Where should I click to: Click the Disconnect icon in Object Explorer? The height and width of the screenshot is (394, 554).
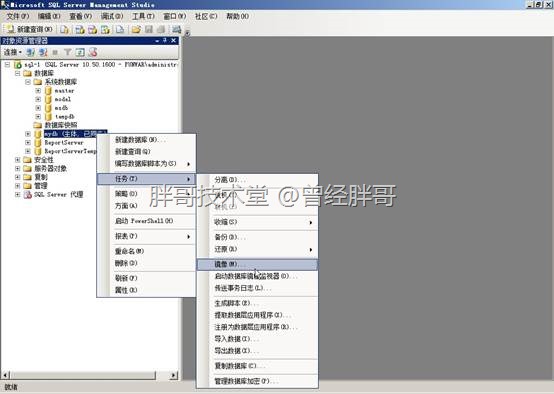[x=43, y=52]
